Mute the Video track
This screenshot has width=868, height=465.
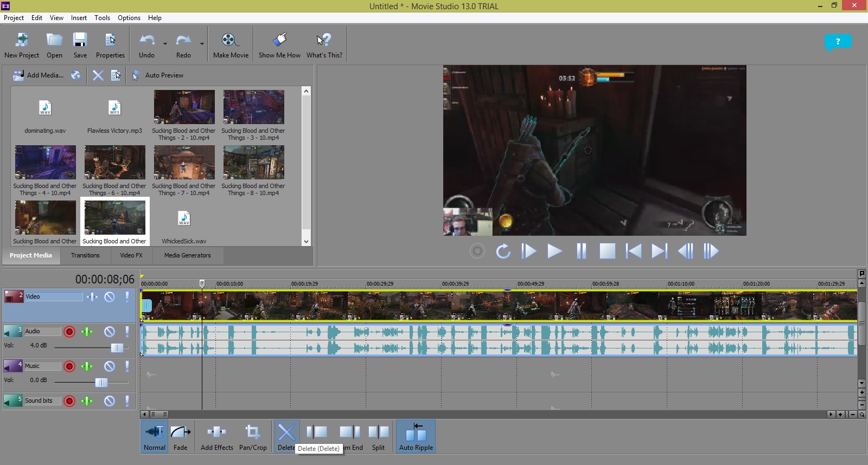[x=110, y=296]
